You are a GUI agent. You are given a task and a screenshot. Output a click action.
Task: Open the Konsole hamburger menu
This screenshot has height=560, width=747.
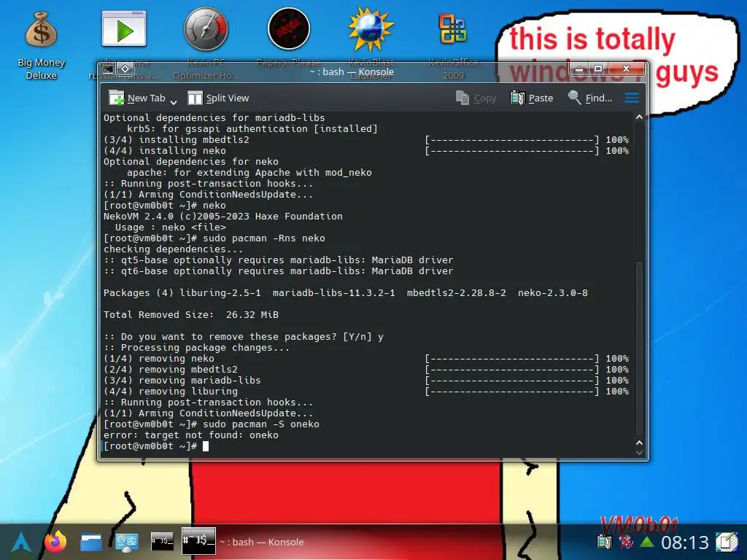point(632,98)
